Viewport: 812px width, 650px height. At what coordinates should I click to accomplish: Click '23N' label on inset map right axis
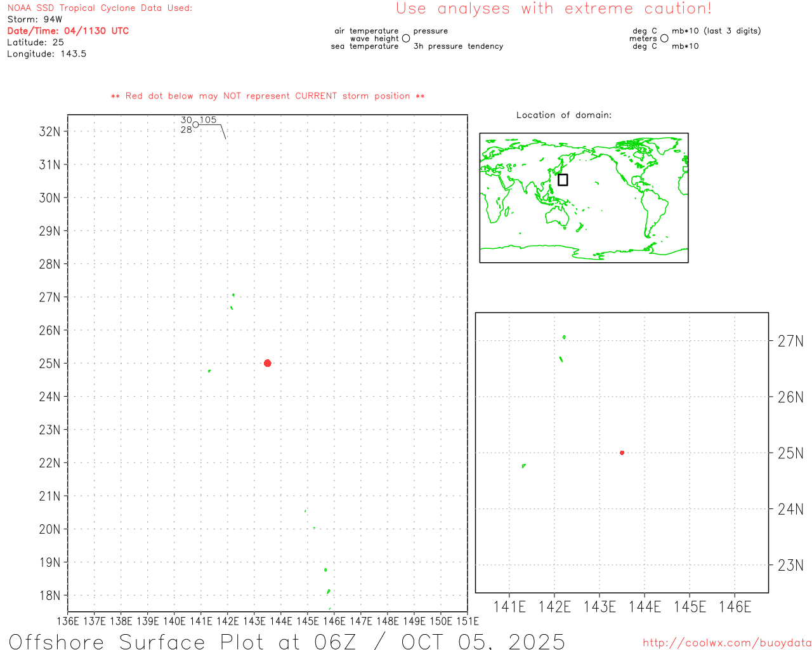tap(790, 566)
